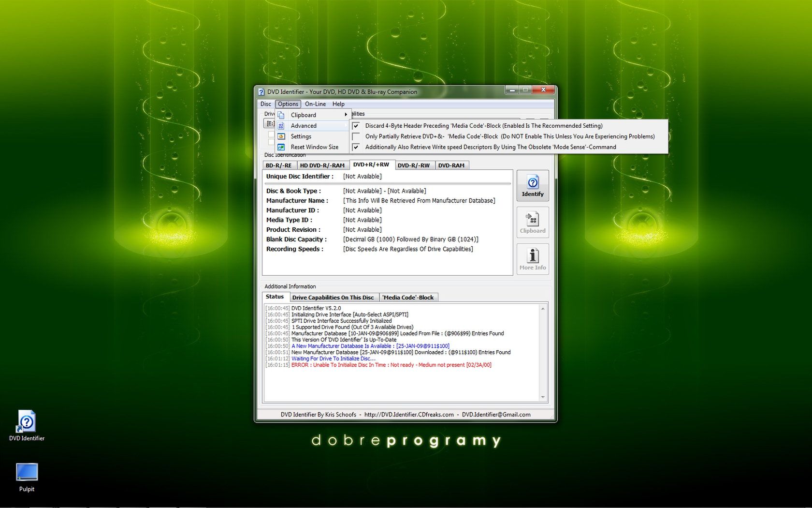
Task: Click the red ERROR Unable To Initialize Disc line
Action: tap(378, 365)
